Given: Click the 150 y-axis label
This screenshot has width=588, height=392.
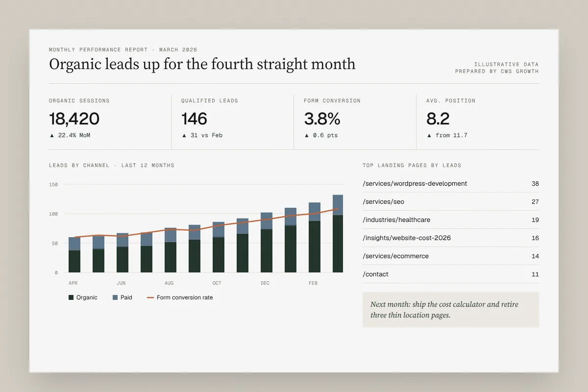Looking at the screenshot, I should pos(53,184).
